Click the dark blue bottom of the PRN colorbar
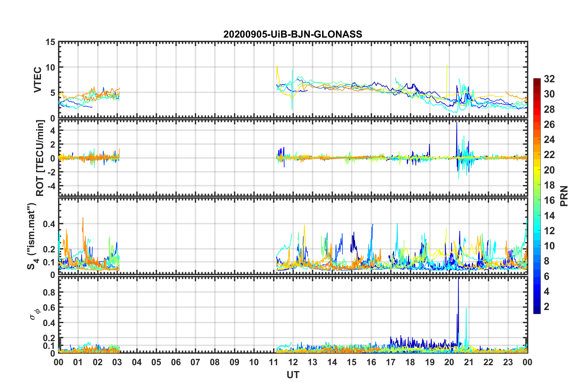586x392 pixels. (x=537, y=311)
